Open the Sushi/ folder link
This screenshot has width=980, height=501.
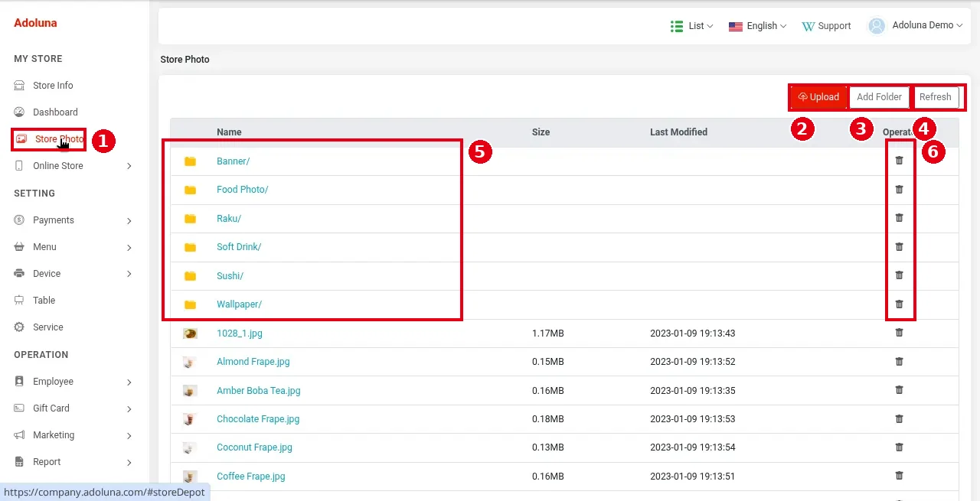pos(230,276)
